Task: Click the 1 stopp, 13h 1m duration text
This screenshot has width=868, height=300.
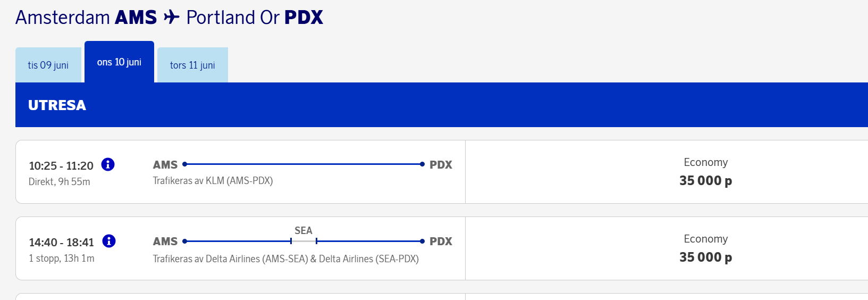Action: pyautogui.click(x=62, y=258)
